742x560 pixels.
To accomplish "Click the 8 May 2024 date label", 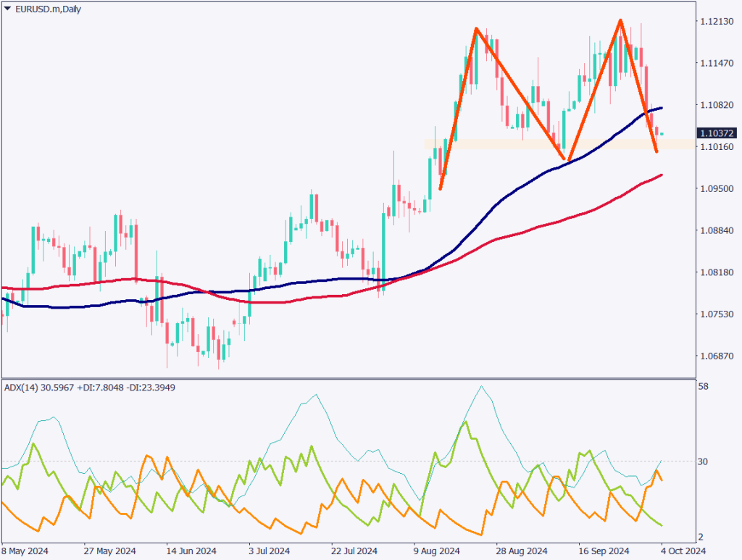I will [25, 550].
